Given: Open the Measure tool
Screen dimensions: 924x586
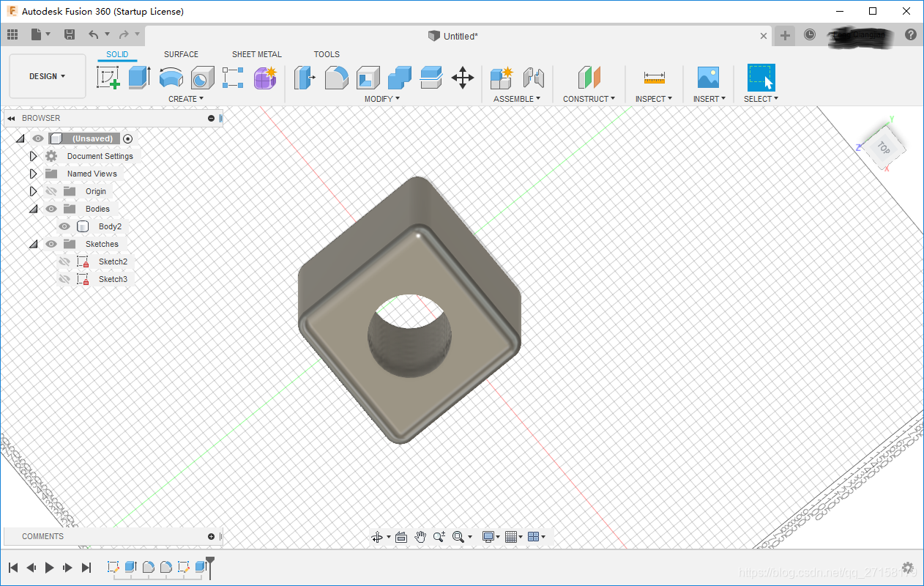Looking at the screenshot, I should (654, 77).
